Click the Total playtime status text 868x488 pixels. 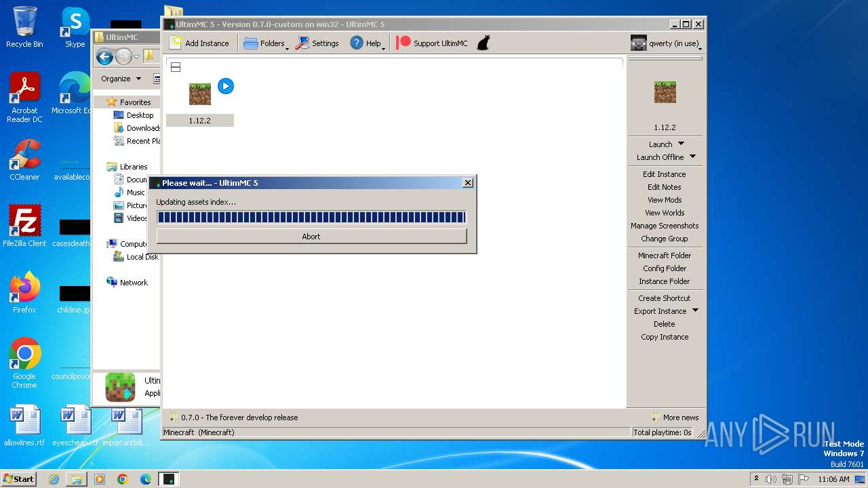663,432
